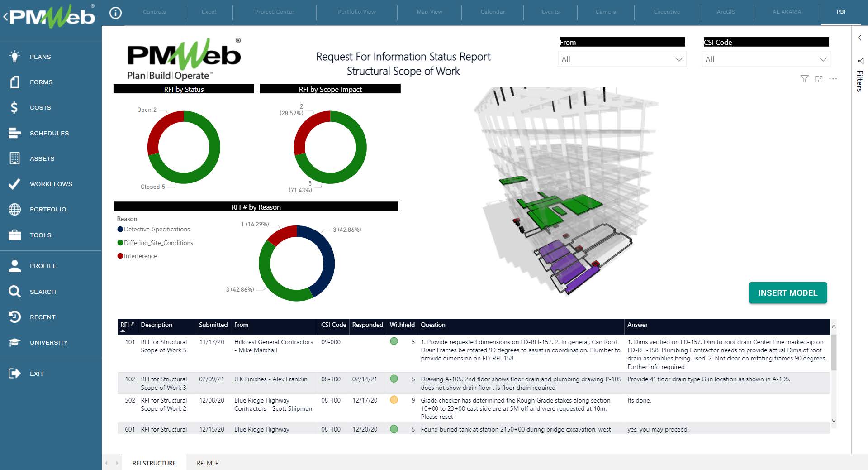Open the Calendar tab
This screenshot has width=868, height=470.
(493, 12)
